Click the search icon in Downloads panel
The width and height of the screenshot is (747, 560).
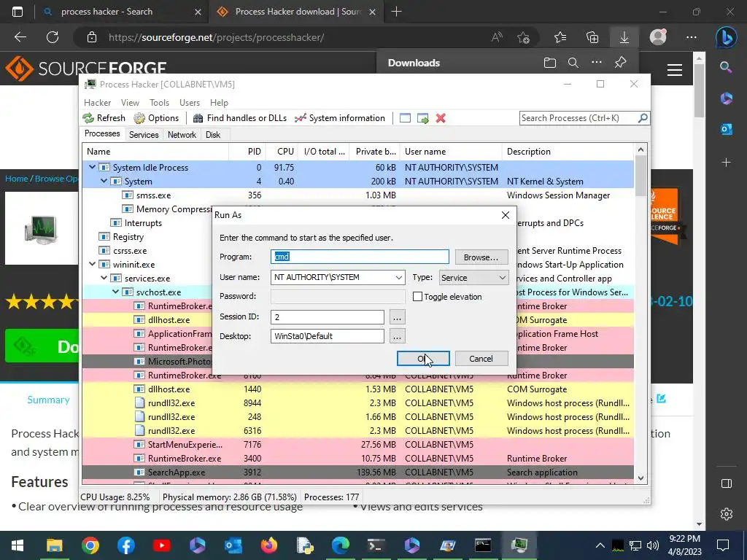pos(573,63)
